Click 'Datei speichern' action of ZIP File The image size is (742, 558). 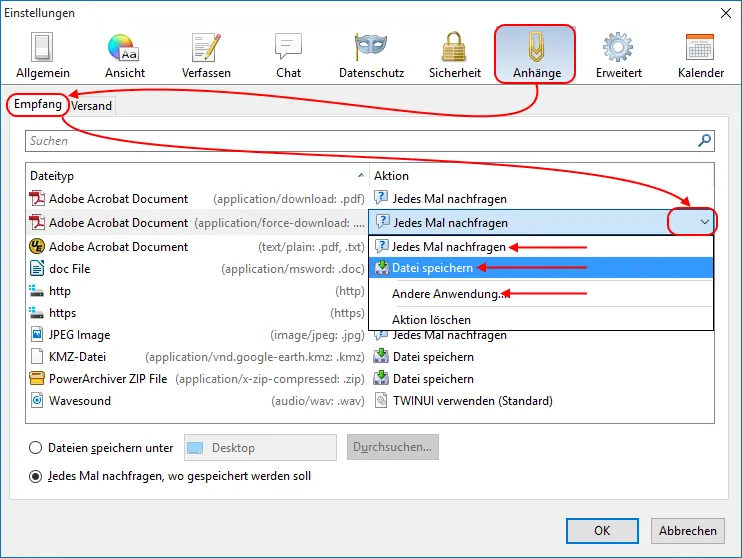(x=433, y=379)
